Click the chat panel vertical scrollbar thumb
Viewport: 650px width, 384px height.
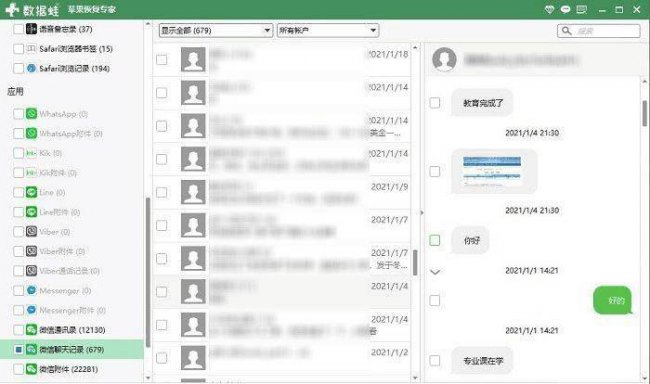(645, 113)
